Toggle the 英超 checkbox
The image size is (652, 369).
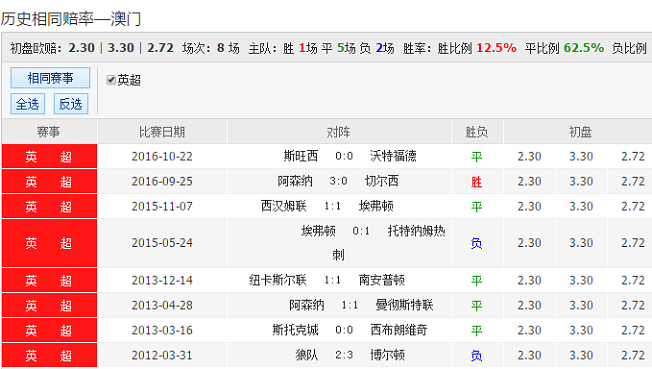point(111,79)
